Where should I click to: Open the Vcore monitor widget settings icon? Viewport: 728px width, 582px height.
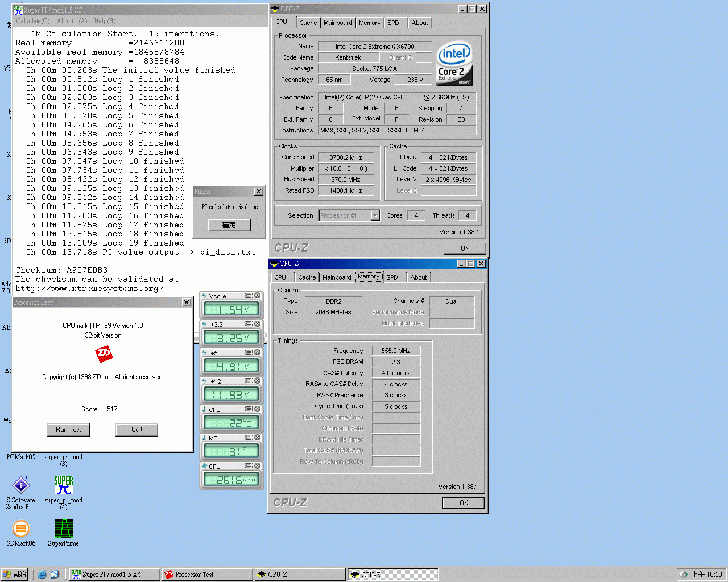(249, 296)
